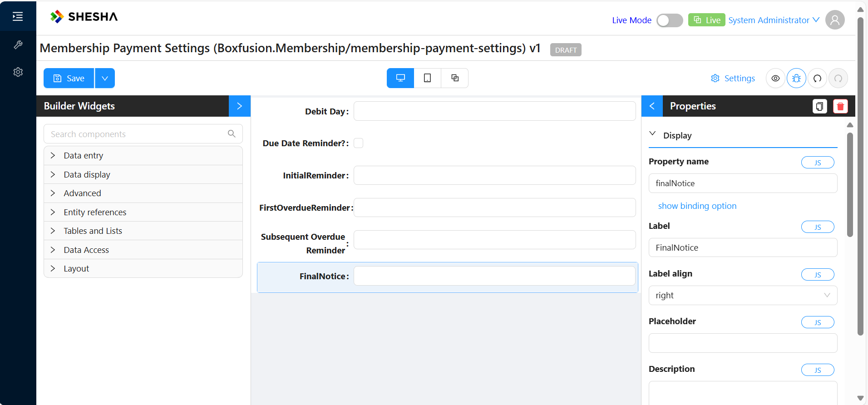Open the user avatar icon

(x=835, y=20)
